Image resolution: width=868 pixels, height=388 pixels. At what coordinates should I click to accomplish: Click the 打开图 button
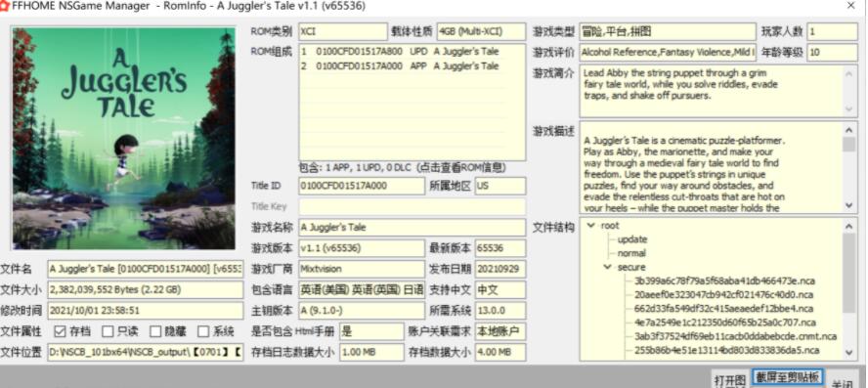coord(729,380)
